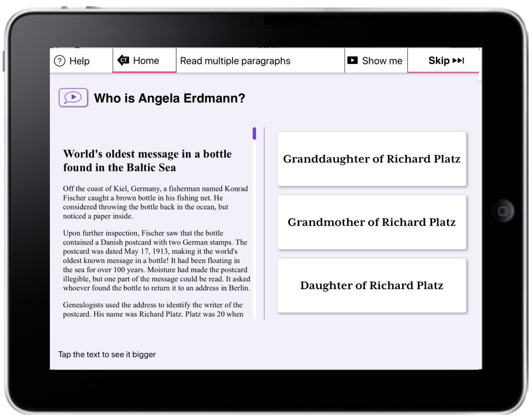Open Help from the Help label

click(x=79, y=61)
